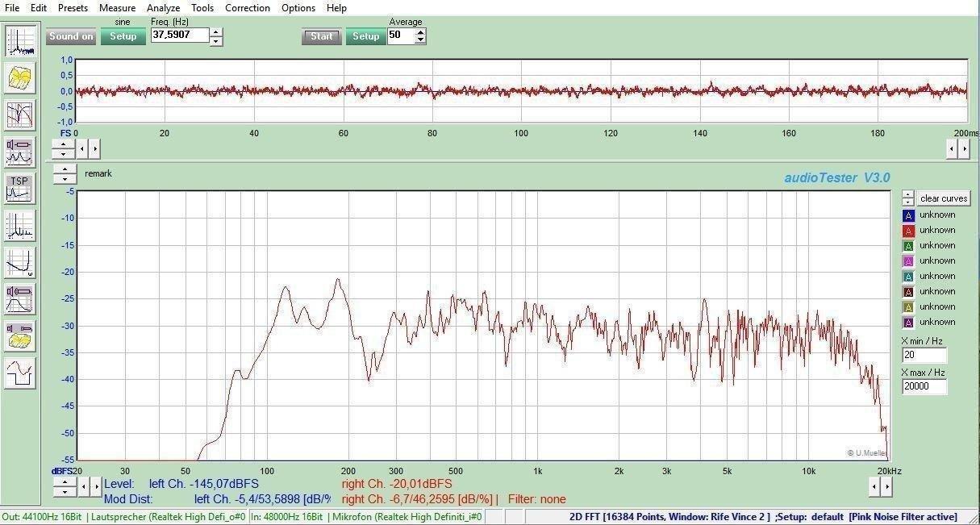The height and width of the screenshot is (525, 980).
Task: Select the multi-curve frequency response icon
Action: 20,115
